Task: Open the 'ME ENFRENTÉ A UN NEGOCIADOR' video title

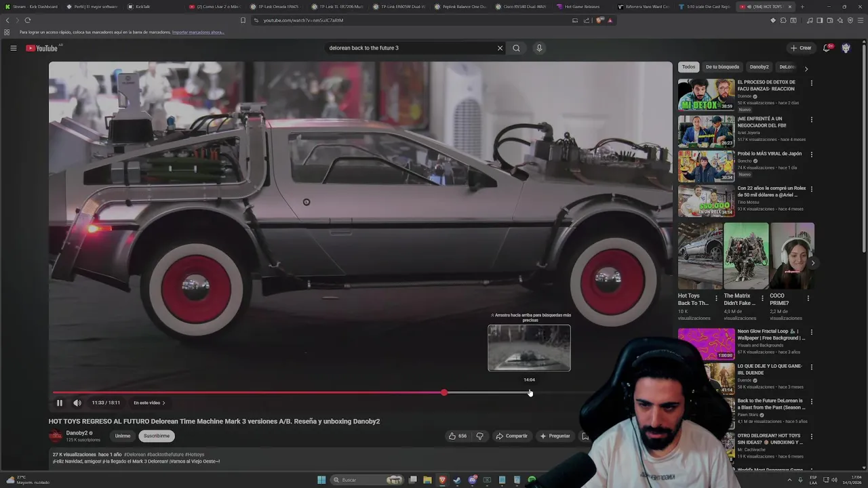Action: pyautogui.click(x=766, y=122)
